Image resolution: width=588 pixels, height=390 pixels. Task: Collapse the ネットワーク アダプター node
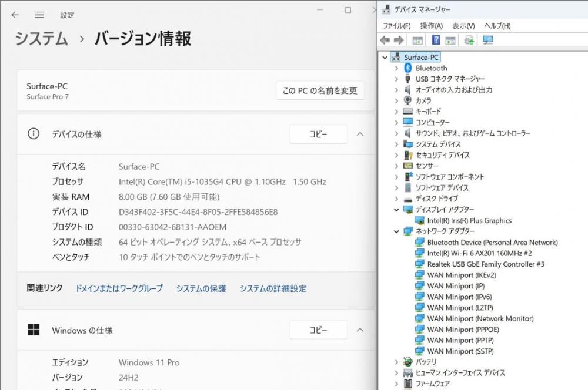(x=396, y=231)
